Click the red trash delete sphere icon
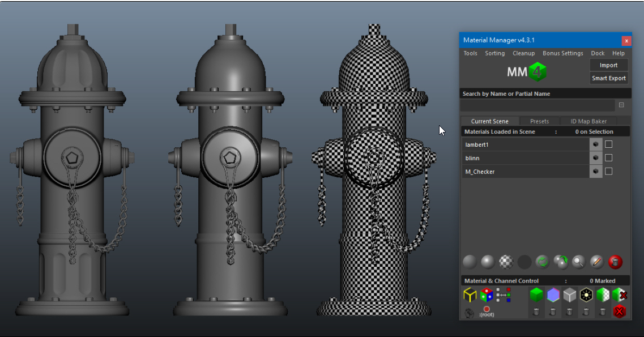644x337 pixels. pos(615,262)
